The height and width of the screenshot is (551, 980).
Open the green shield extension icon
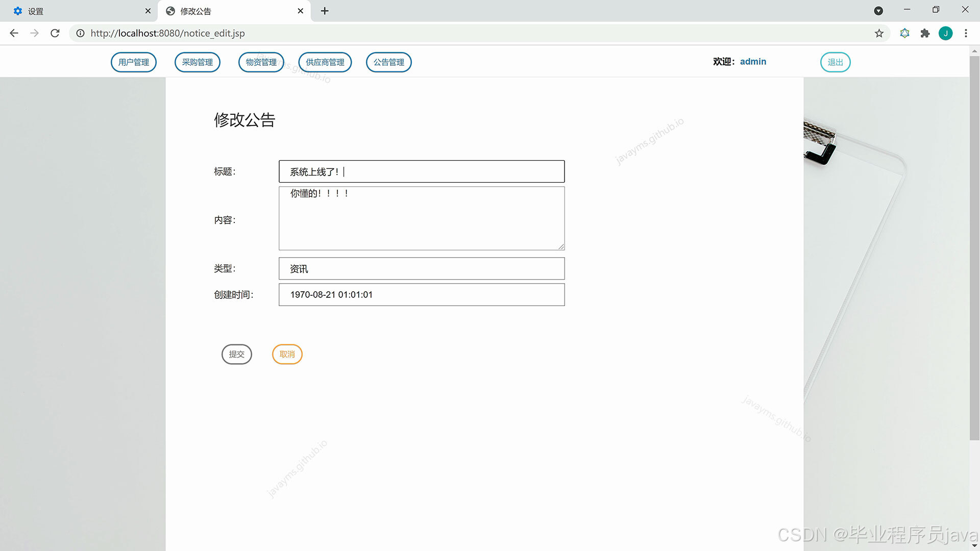[x=904, y=33]
